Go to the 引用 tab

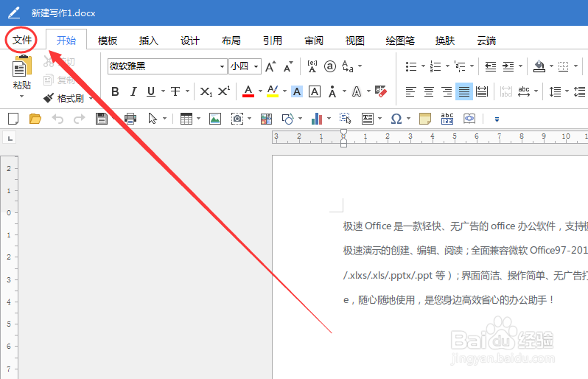coord(272,41)
